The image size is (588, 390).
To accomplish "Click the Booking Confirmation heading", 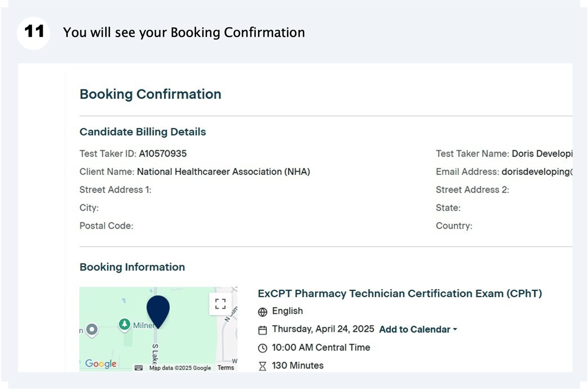I will pos(150,95).
